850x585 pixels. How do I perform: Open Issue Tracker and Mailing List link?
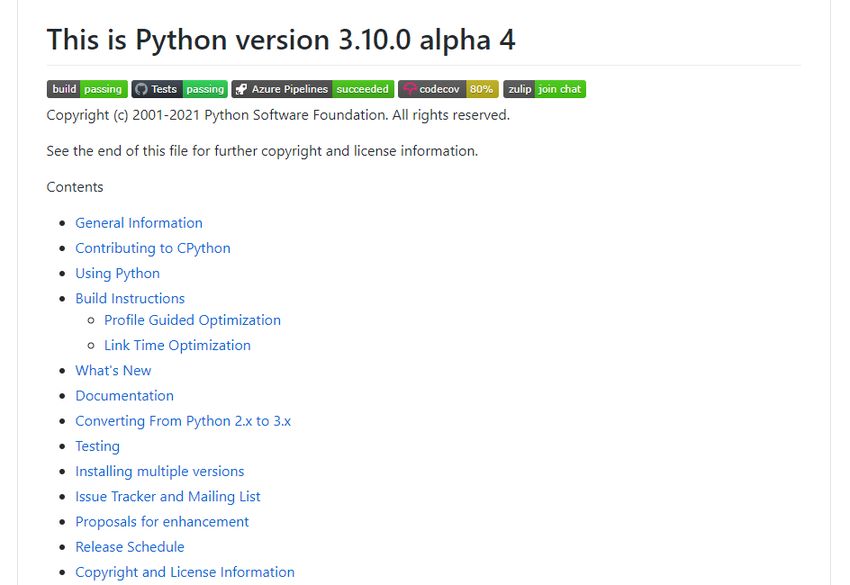click(x=168, y=497)
